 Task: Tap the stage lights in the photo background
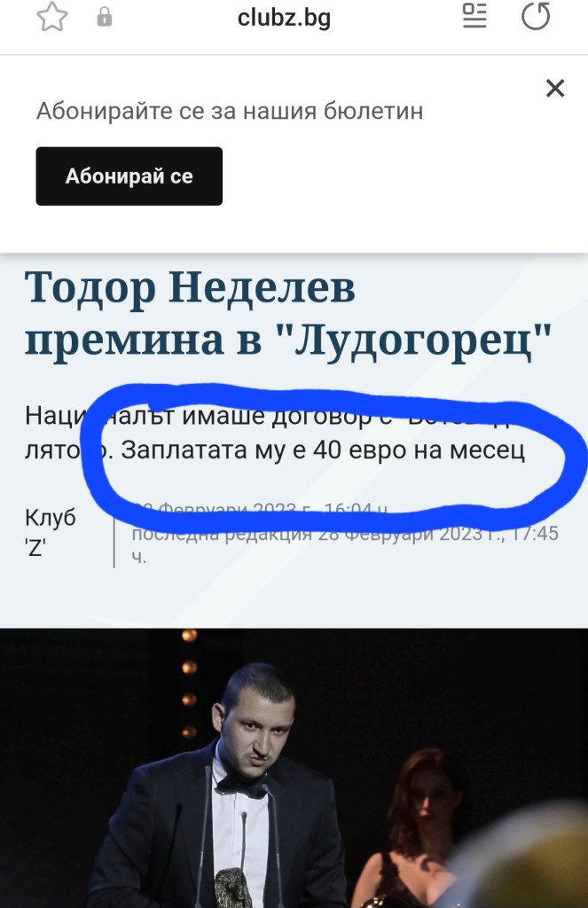190,684
